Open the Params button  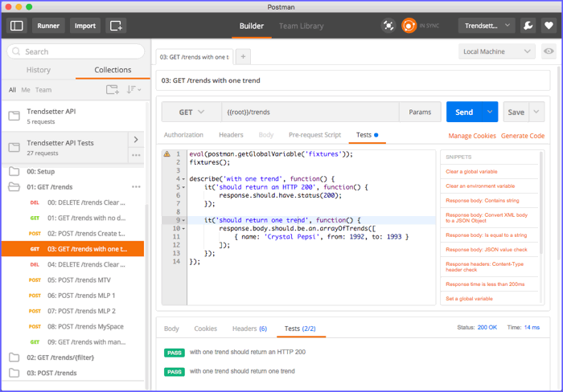(x=420, y=112)
